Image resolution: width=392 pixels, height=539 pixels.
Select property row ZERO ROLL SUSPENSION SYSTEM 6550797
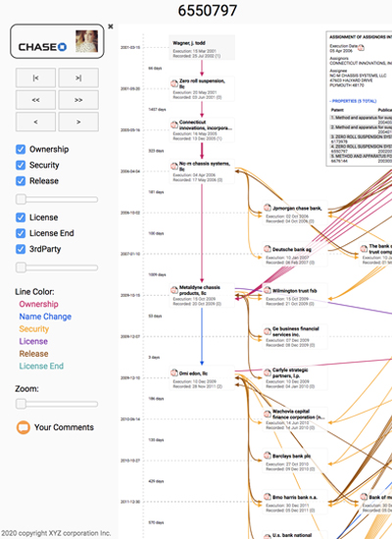[361, 149]
